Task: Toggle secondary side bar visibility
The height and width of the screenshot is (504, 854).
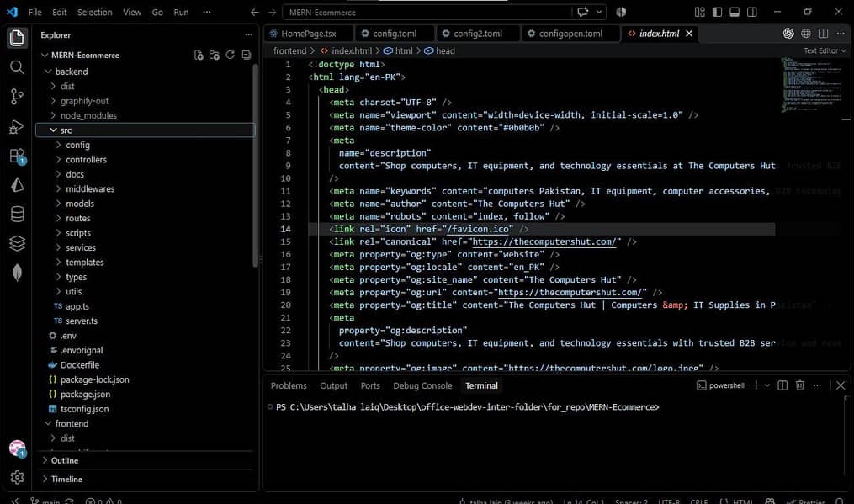Action: click(752, 12)
